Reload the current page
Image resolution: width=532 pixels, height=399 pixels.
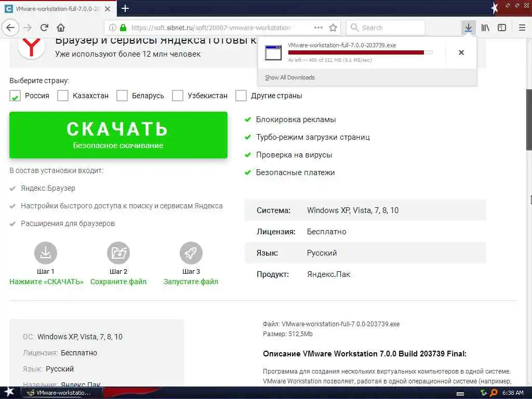tap(45, 28)
